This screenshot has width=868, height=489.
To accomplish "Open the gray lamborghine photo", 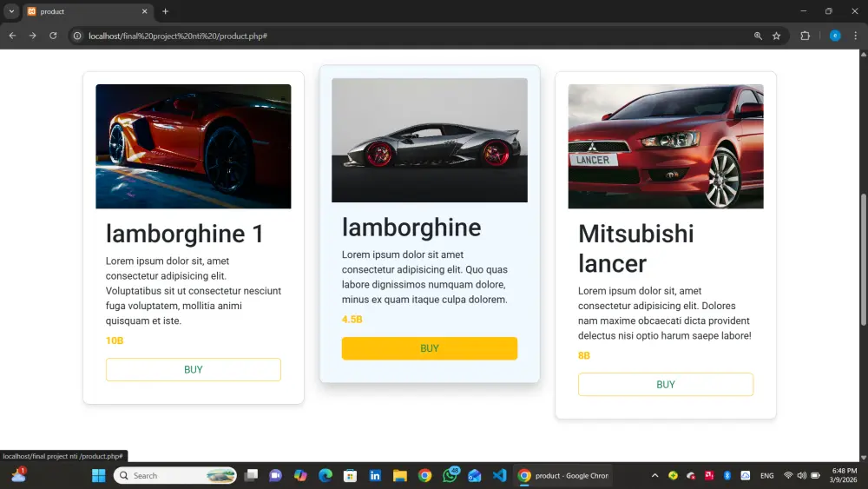I will pyautogui.click(x=429, y=140).
